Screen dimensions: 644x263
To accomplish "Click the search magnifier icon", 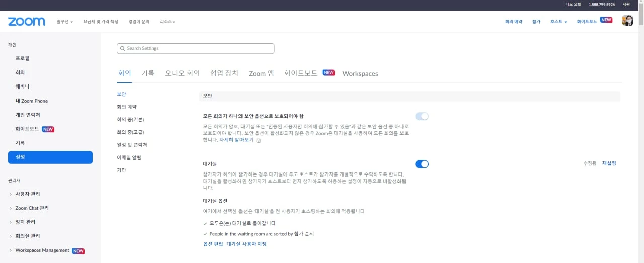I will click(122, 49).
